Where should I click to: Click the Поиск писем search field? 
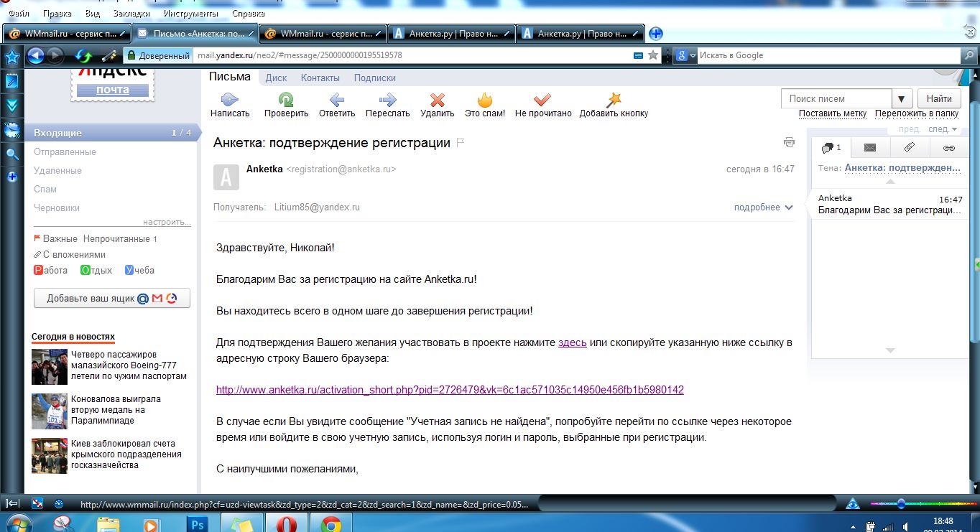tap(836, 99)
